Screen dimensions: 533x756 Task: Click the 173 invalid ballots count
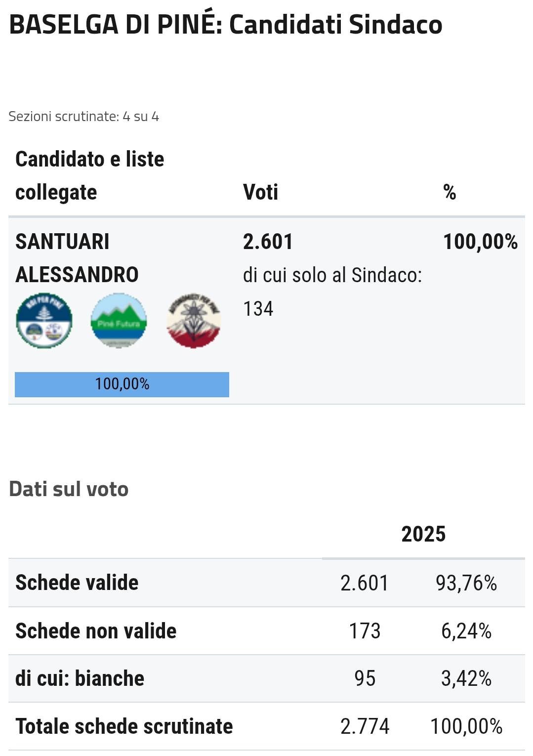(x=365, y=631)
